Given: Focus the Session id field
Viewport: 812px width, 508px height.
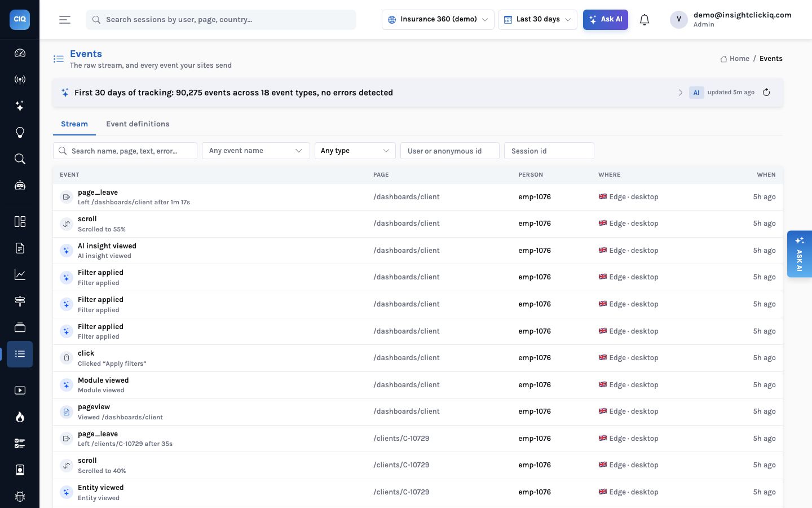Looking at the screenshot, I should pos(549,151).
